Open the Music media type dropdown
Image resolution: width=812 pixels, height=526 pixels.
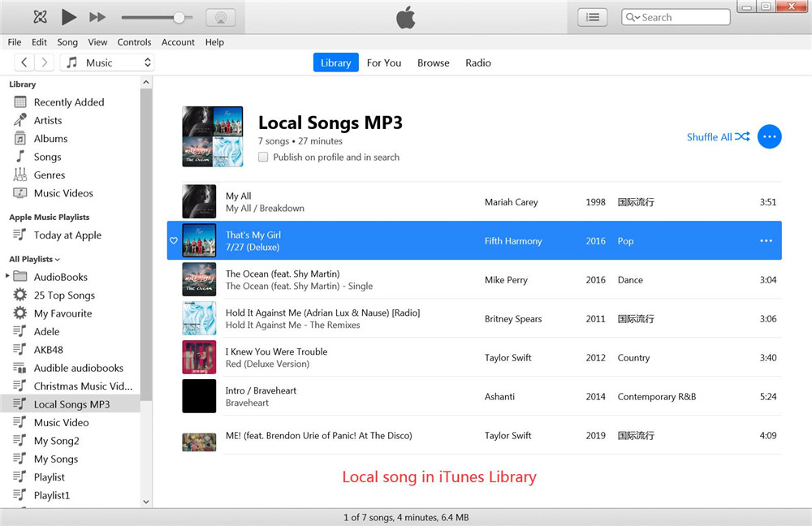pos(107,63)
